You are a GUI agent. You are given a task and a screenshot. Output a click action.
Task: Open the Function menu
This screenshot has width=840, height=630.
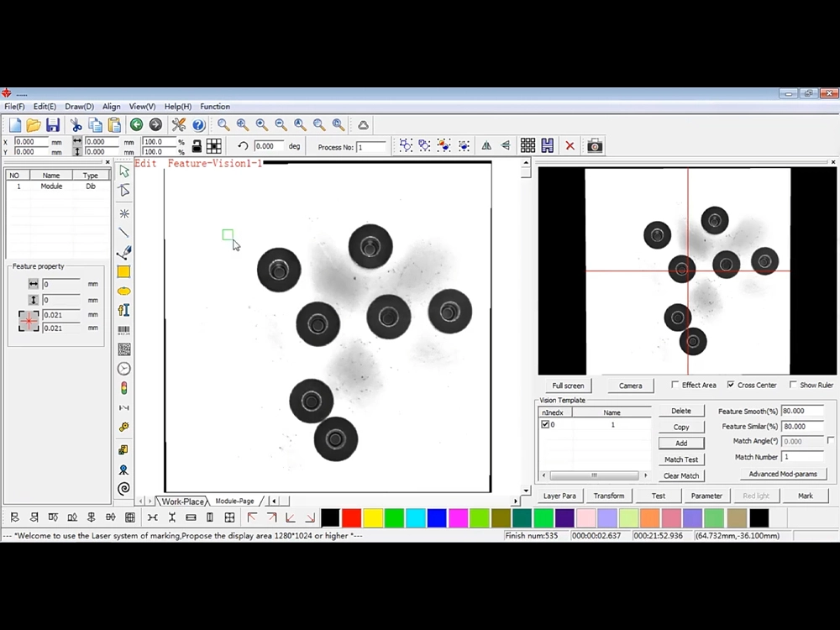pyautogui.click(x=215, y=107)
